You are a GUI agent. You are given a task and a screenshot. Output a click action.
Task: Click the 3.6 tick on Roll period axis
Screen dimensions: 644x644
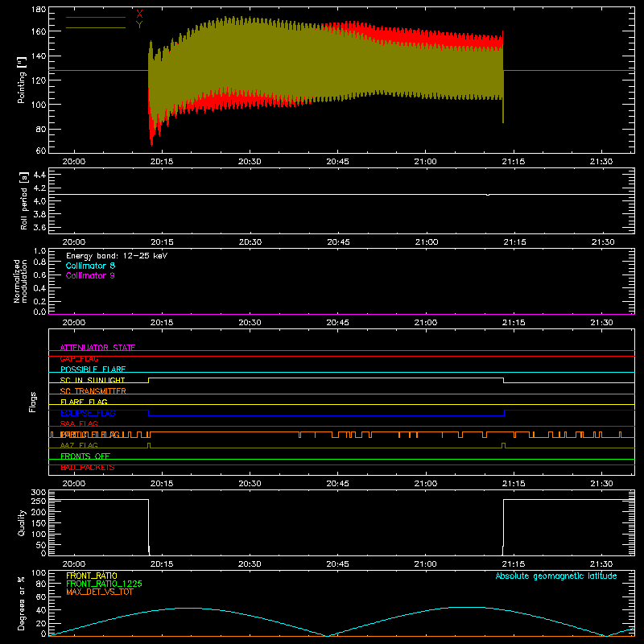coord(39,227)
